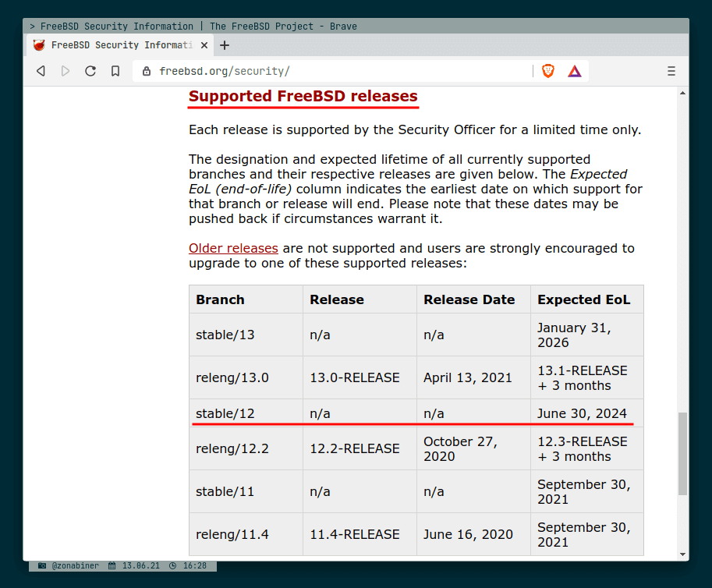The height and width of the screenshot is (588, 712).
Task: Click the forward navigation arrow
Action: [x=66, y=71]
